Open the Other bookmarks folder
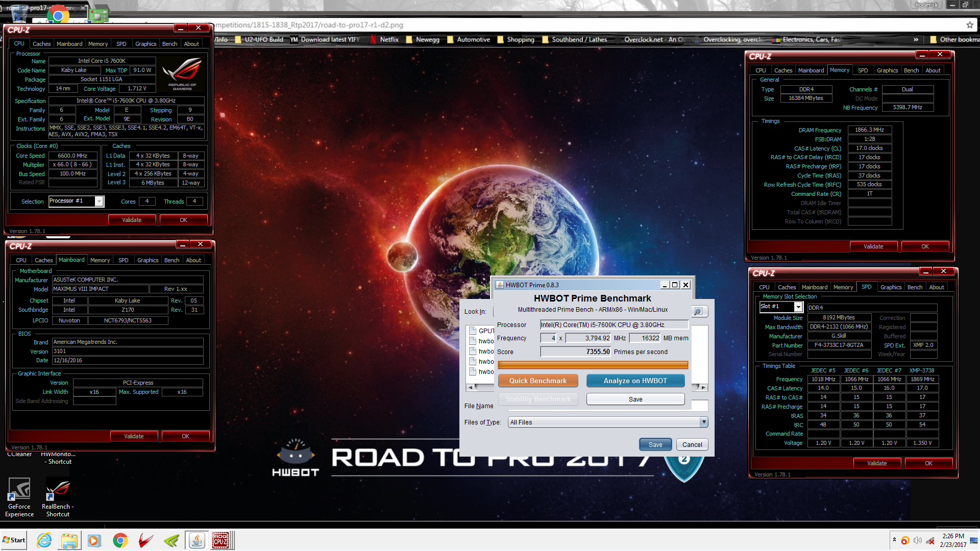This screenshot has height=551, width=980. pos(954,39)
